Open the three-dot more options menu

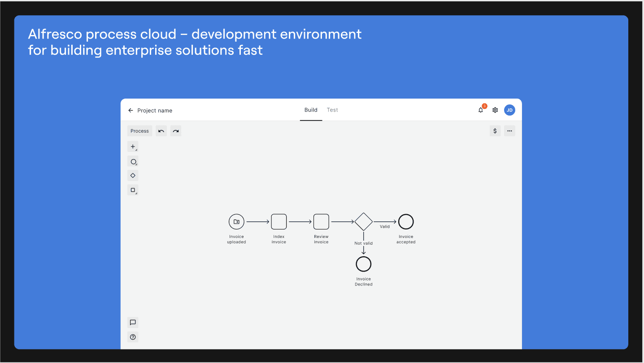pos(509,131)
